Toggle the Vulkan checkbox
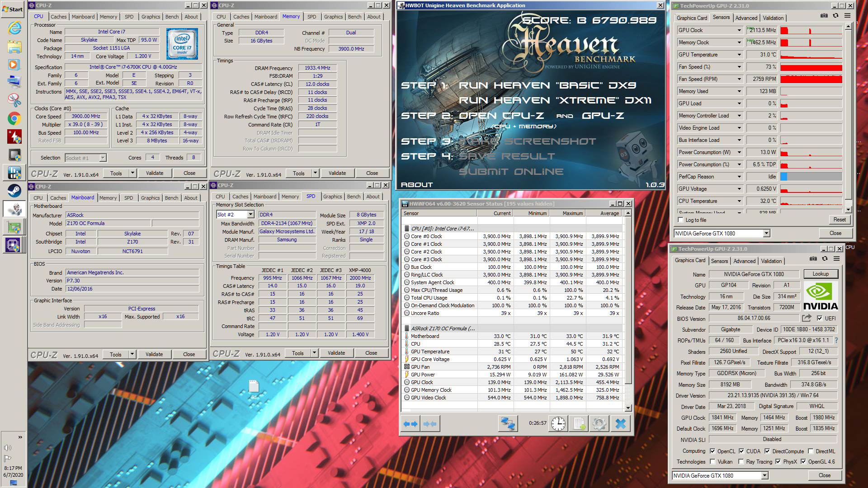 pyautogui.click(x=712, y=461)
